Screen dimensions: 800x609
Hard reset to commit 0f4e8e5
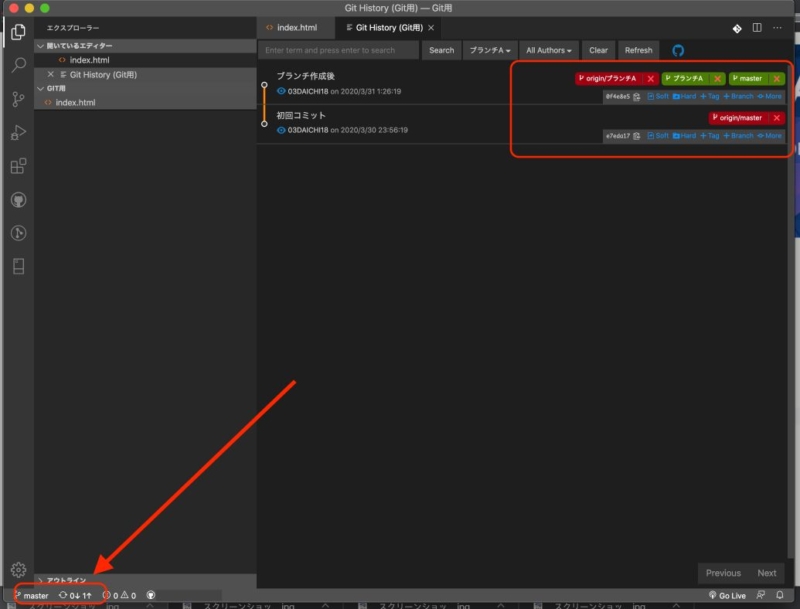click(x=684, y=96)
